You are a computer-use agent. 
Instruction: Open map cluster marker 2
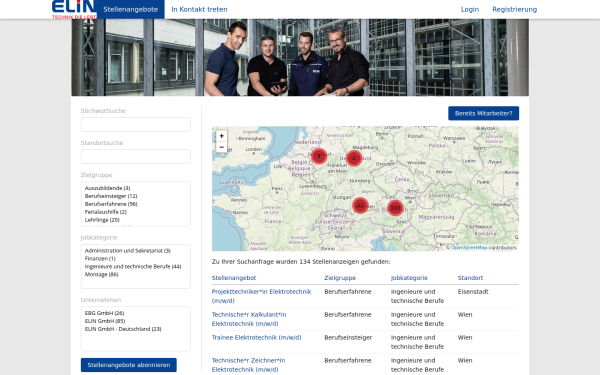coord(354,158)
